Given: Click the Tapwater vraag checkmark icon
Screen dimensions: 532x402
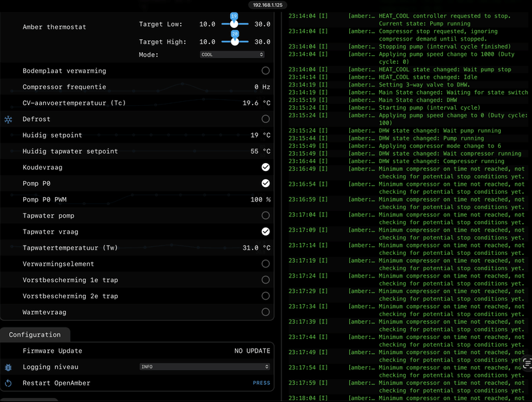Looking at the screenshot, I should tap(265, 232).
